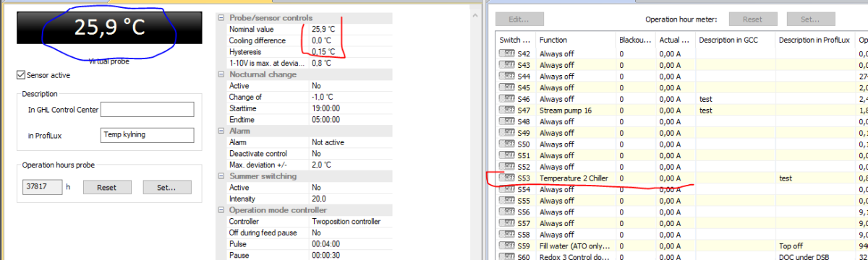The width and height of the screenshot is (868, 260).
Task: Collapse the Alarm section
Action: [222, 131]
